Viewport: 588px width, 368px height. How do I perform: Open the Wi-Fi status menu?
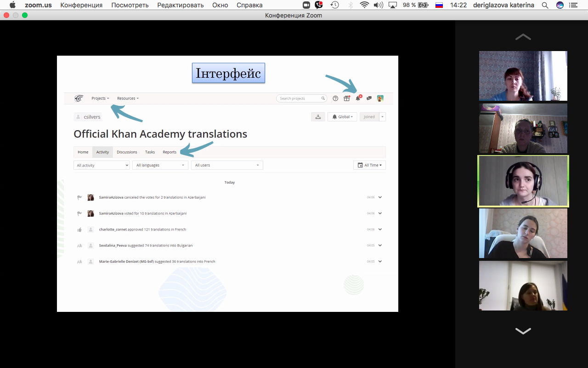click(364, 5)
